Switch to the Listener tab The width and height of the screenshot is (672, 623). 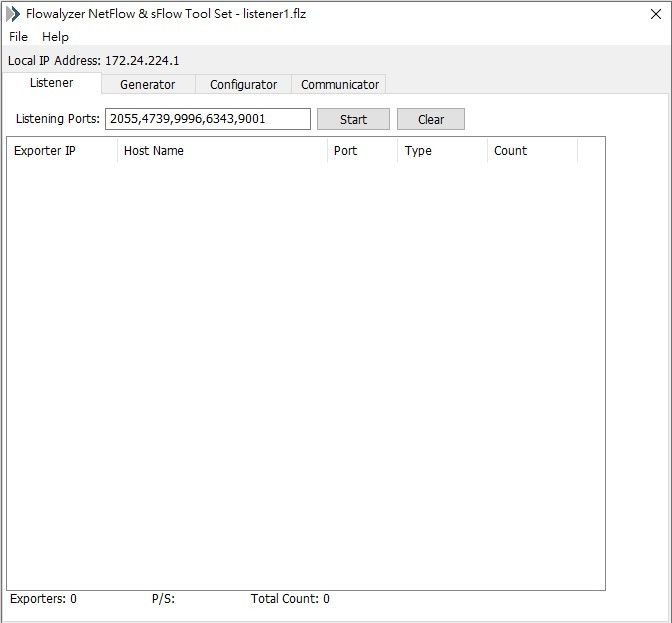tap(51, 83)
